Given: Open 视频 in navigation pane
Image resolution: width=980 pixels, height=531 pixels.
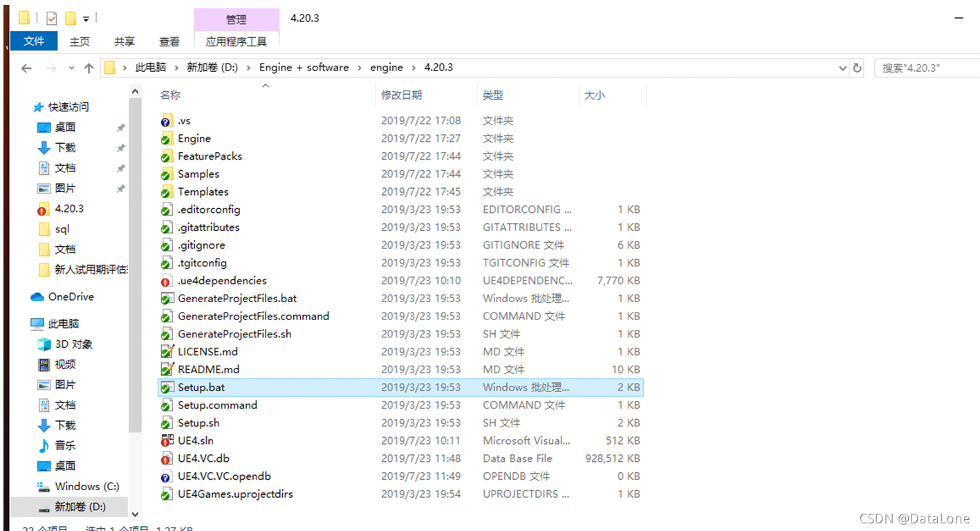Looking at the screenshot, I should (56, 364).
